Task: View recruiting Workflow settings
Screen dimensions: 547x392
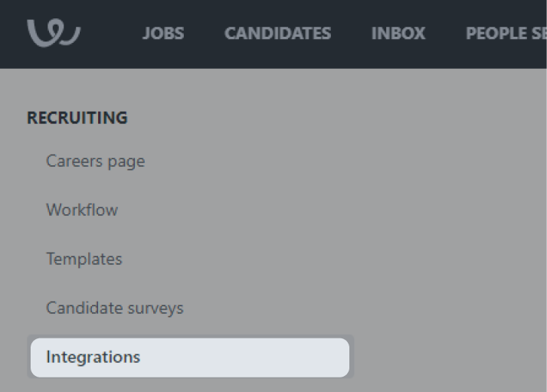Action: point(82,210)
